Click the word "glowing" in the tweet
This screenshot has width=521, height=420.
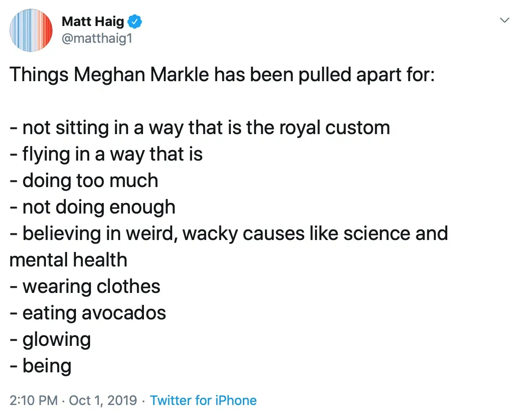57,340
